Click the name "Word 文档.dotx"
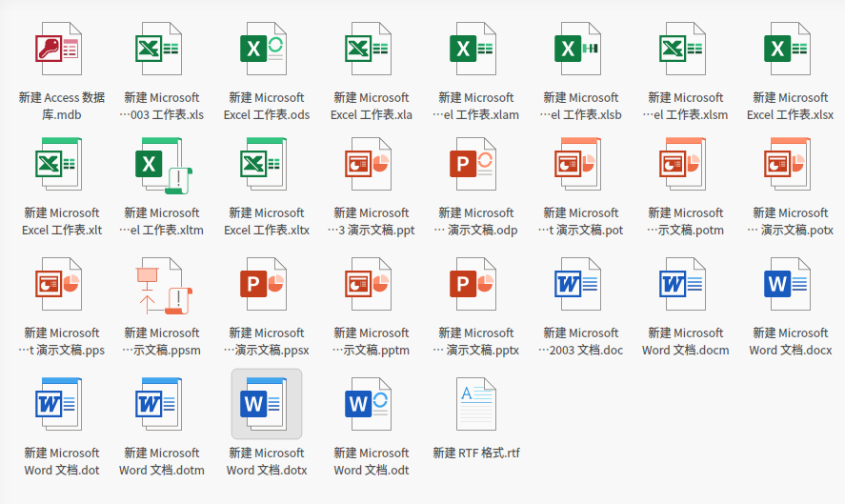 coord(267,471)
